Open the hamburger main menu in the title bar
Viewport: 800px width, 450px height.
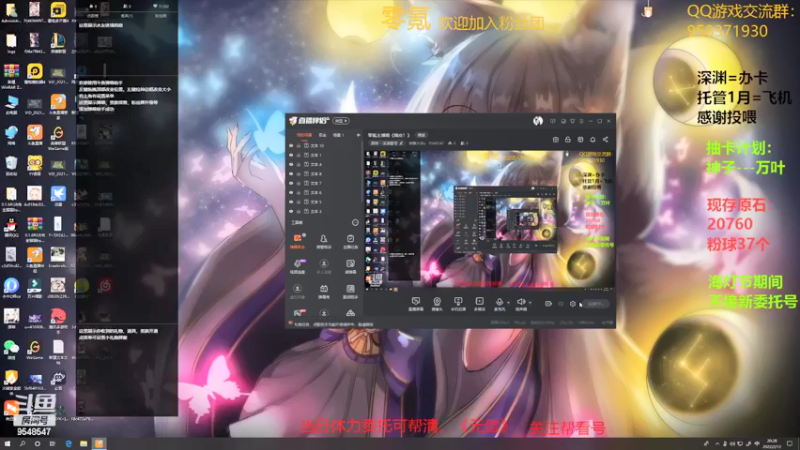click(581, 121)
